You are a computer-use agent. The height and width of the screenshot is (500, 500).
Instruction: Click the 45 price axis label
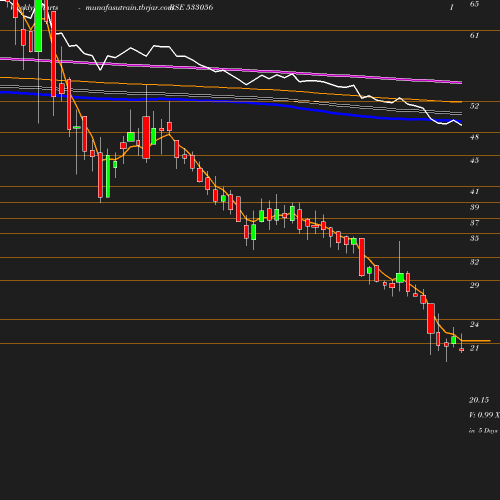coord(474,161)
